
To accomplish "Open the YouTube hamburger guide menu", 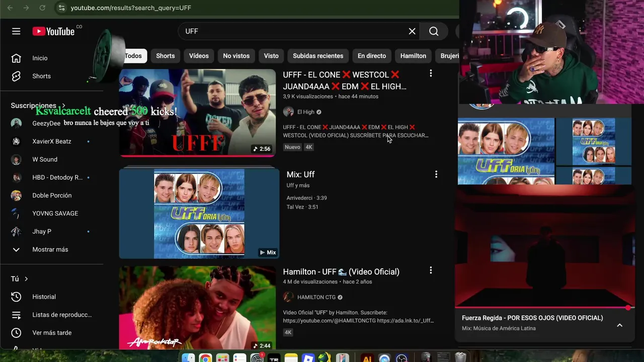I will 16,31.
